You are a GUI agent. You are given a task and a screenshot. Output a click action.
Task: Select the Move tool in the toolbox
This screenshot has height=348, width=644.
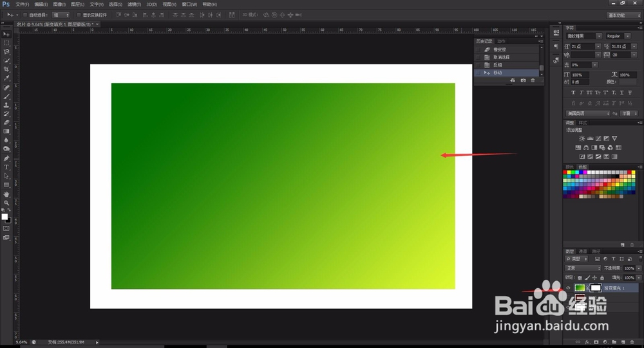pyautogui.click(x=6, y=34)
